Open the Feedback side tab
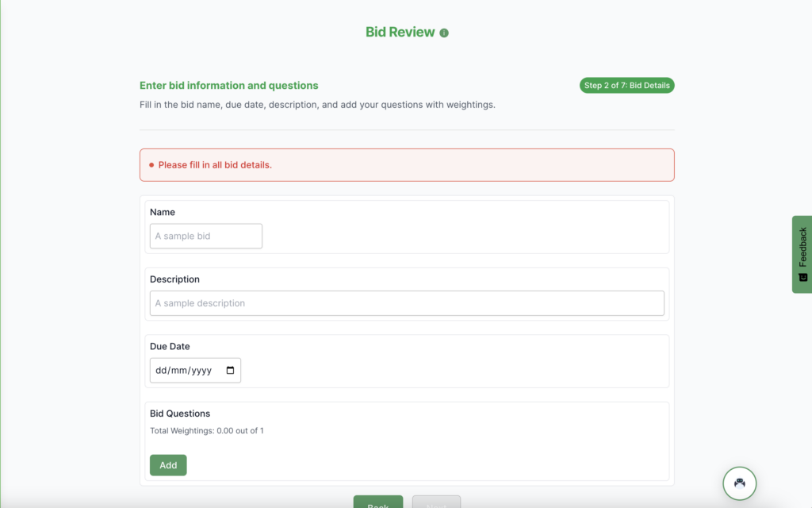This screenshot has width=812, height=508. (x=802, y=248)
